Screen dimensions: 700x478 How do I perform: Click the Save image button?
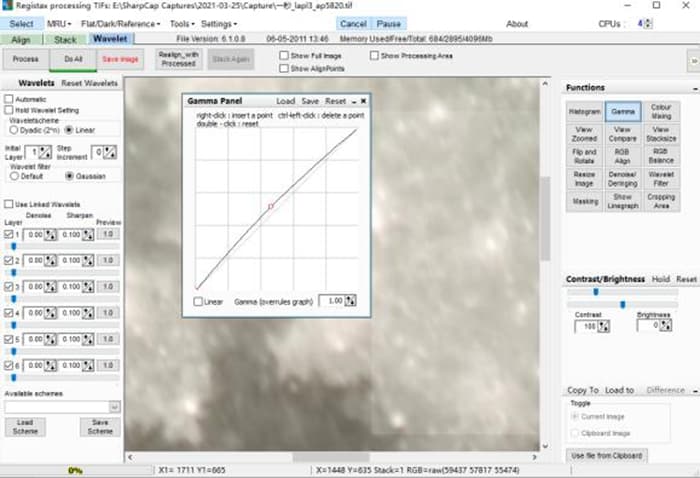119,60
